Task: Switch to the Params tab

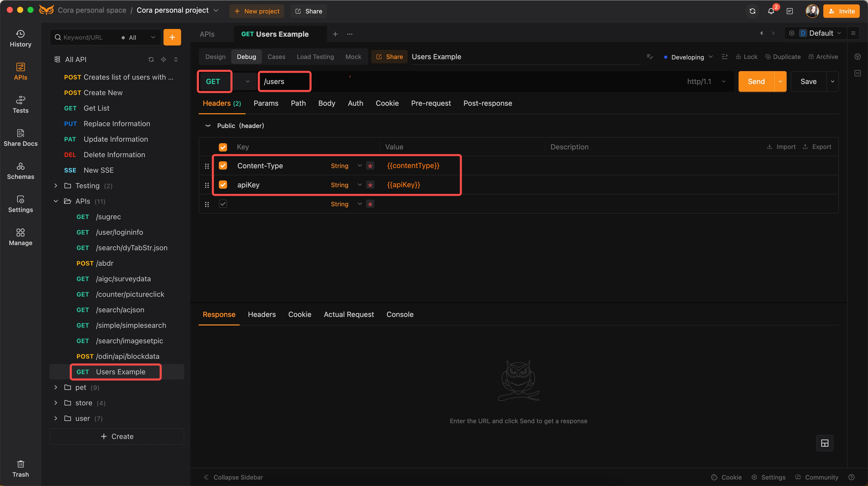Action: (x=265, y=103)
